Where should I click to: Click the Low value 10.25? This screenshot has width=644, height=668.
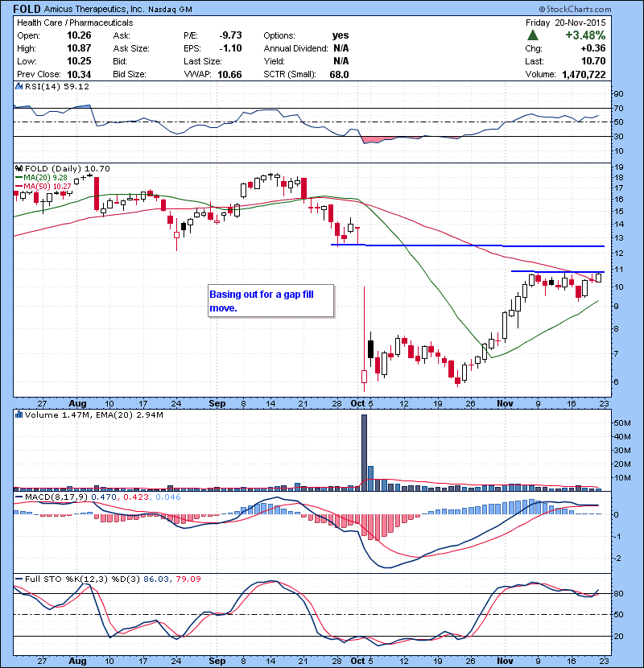click(x=79, y=61)
